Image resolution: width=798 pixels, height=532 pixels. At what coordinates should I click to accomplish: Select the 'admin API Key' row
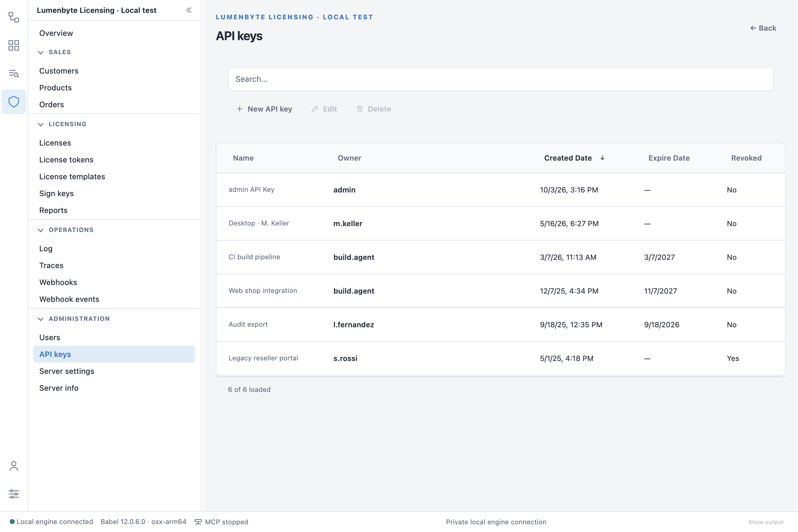(500, 190)
